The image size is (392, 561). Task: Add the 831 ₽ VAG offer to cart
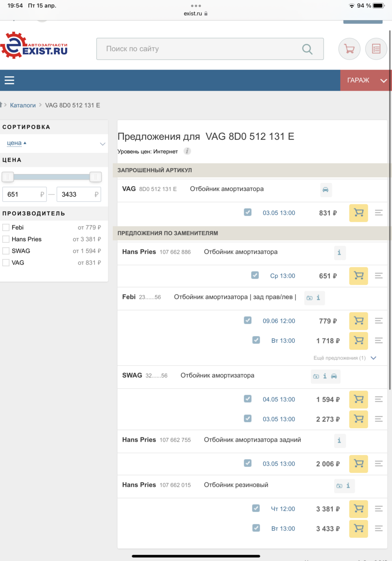click(359, 213)
